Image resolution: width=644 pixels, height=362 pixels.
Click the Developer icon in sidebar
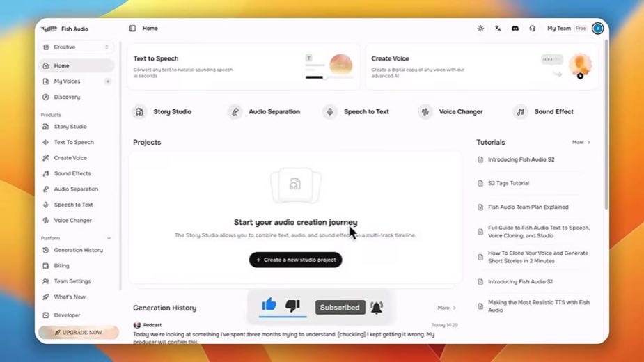[45, 315]
